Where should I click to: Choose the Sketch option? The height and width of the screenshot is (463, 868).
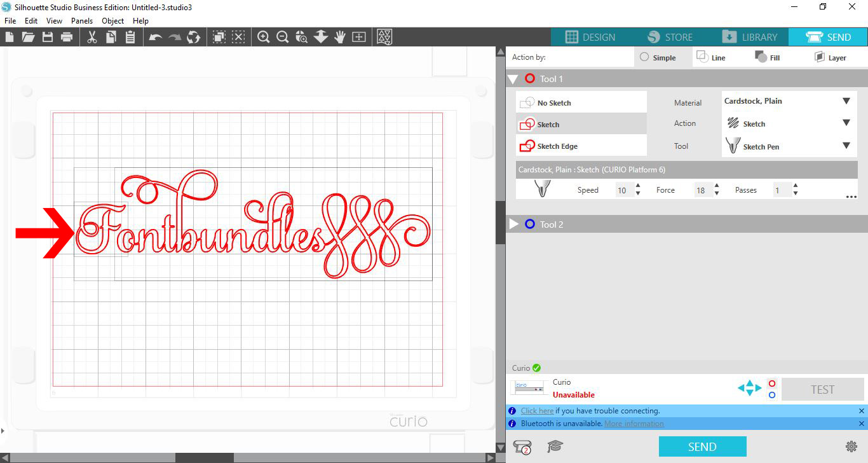581,124
